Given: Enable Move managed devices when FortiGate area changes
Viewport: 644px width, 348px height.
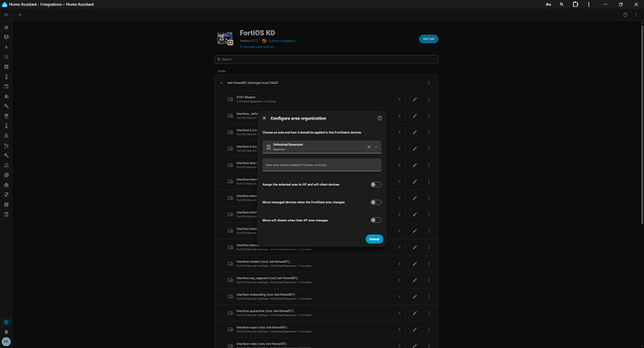Looking at the screenshot, I should coord(376,202).
